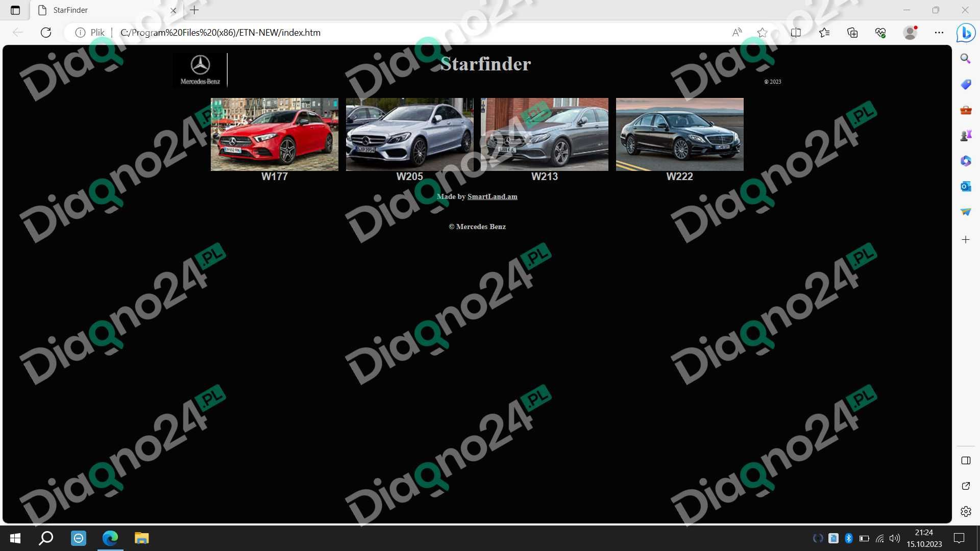
Task: Open sidebar Outlook icon
Action: click(966, 186)
